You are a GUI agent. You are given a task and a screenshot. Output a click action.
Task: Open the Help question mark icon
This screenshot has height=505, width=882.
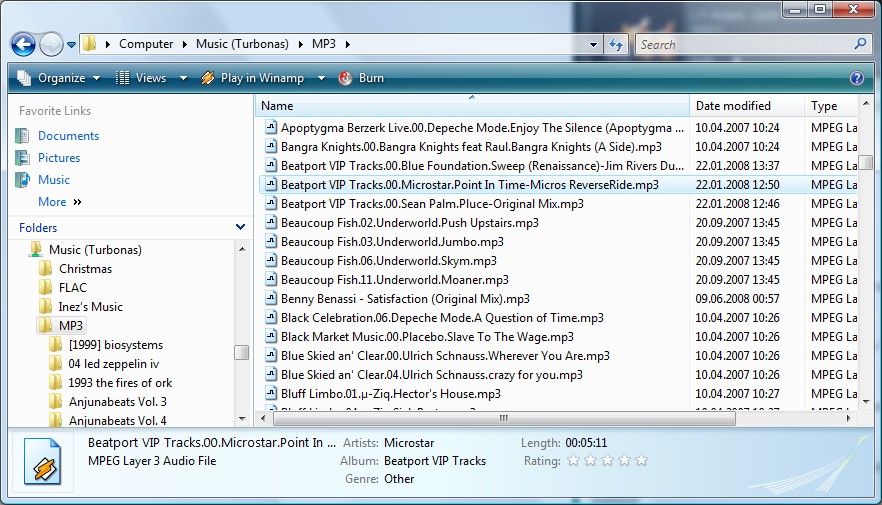click(856, 78)
